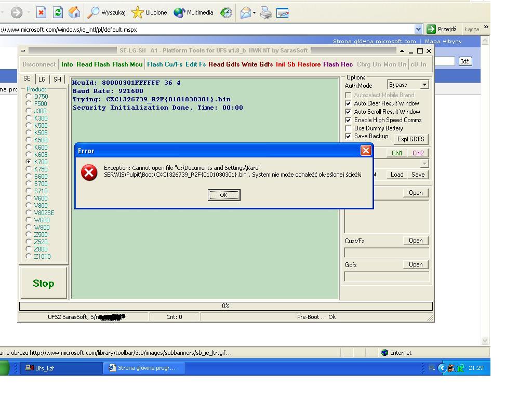Select D750 product radio button
532x399 pixels.
[x=29, y=96]
